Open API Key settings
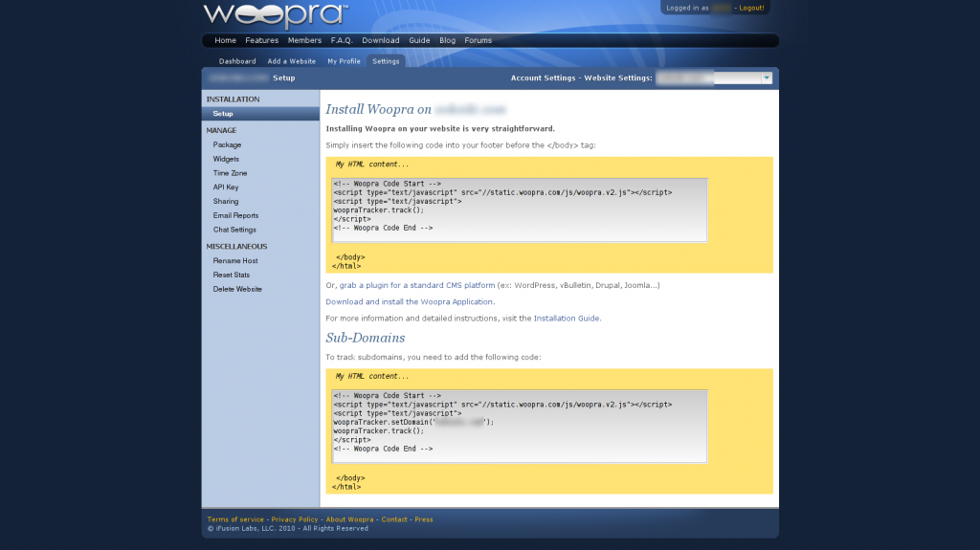 click(226, 187)
